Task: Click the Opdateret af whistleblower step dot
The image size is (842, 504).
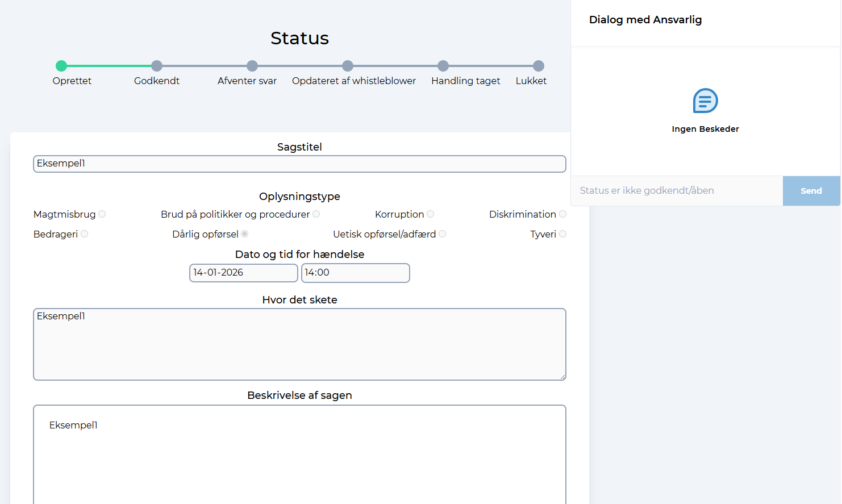Action: (x=348, y=66)
